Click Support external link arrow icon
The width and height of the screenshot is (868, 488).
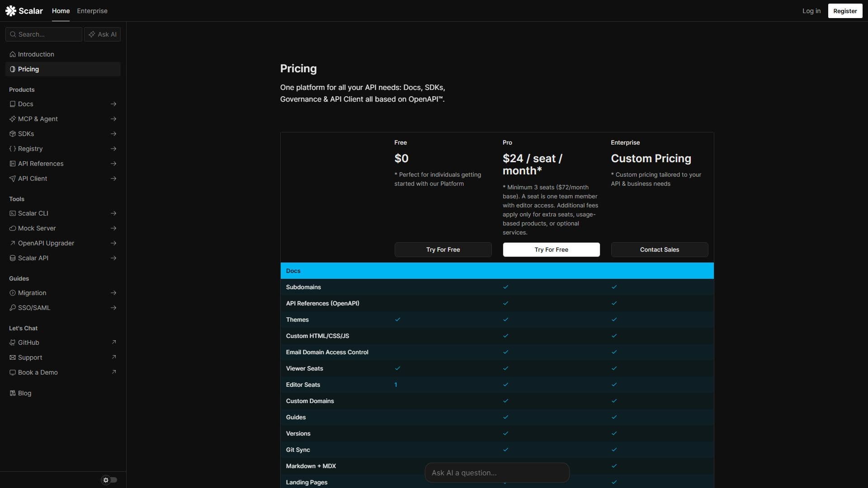(114, 357)
